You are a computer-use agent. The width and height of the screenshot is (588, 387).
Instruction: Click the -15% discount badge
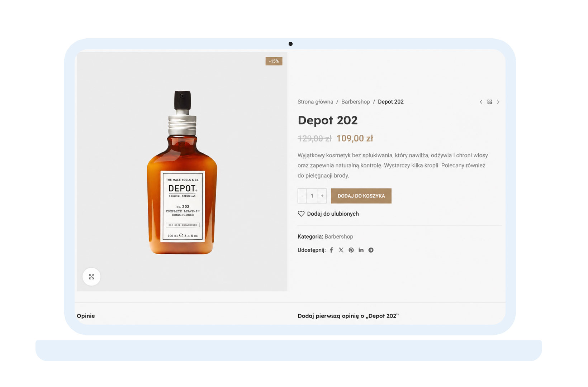pos(274,61)
